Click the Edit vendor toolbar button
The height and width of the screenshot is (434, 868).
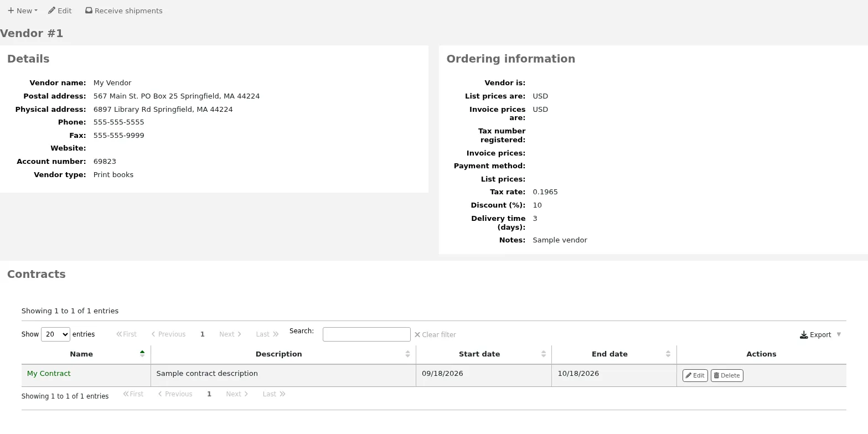tap(60, 11)
